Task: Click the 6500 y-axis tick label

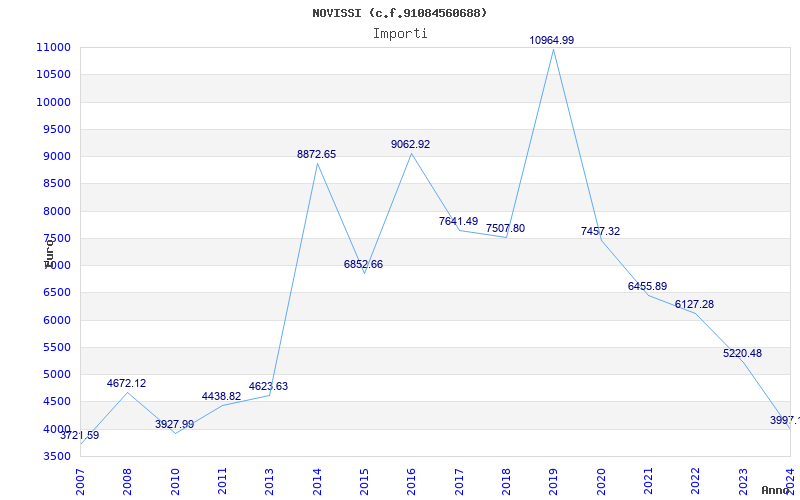Action: [56, 292]
